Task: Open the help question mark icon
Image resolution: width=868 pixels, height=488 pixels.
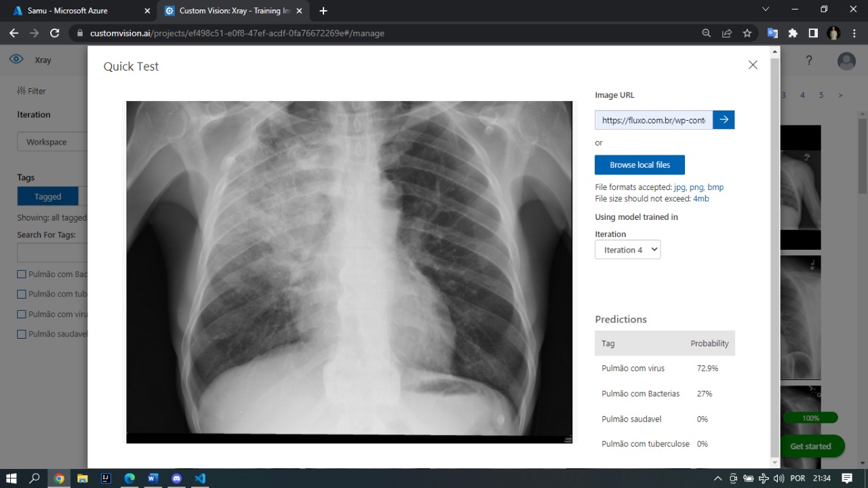Action: point(808,60)
